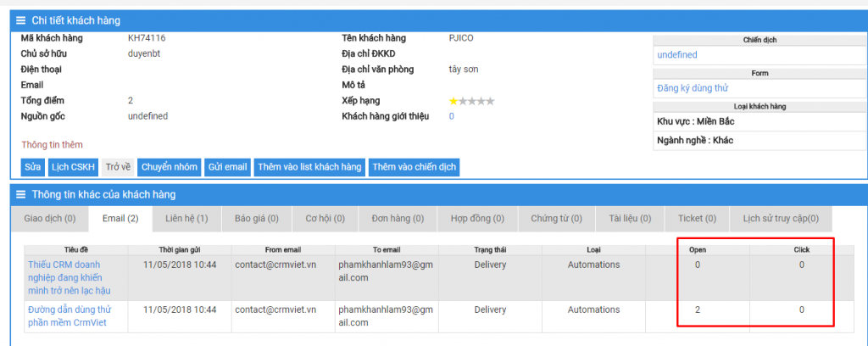Viewport: 868px width, 346px height.
Task: Open the Liên hệ (1) tab
Action: pyautogui.click(x=186, y=219)
